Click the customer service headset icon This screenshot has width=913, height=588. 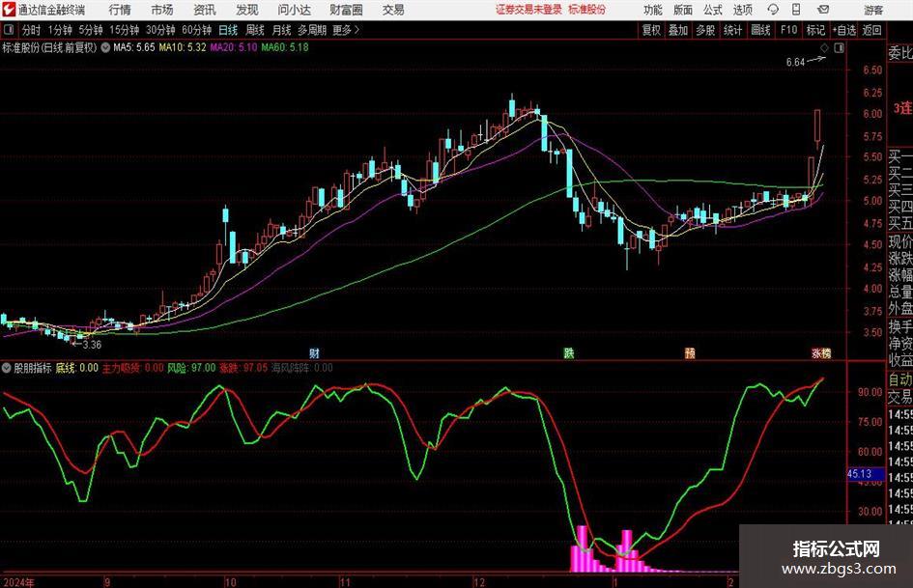click(x=773, y=10)
